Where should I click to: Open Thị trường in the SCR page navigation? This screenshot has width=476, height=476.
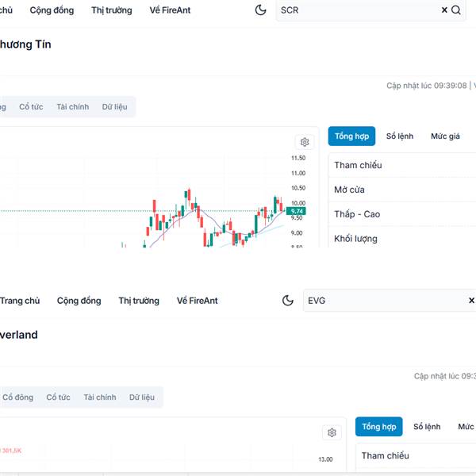[x=112, y=10]
